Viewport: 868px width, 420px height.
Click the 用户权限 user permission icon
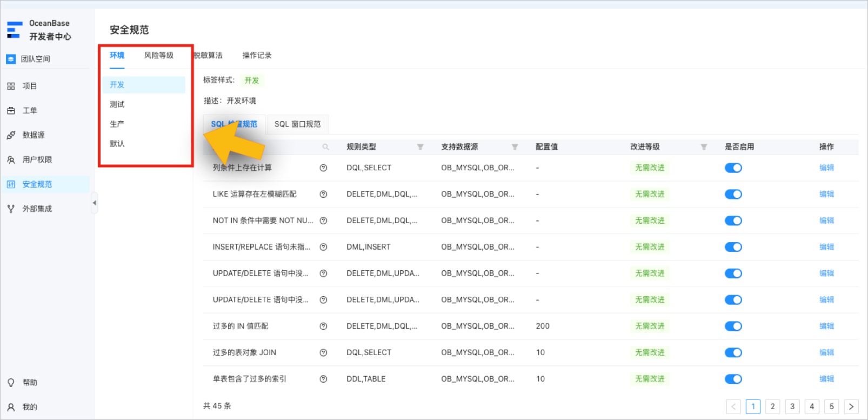point(11,159)
